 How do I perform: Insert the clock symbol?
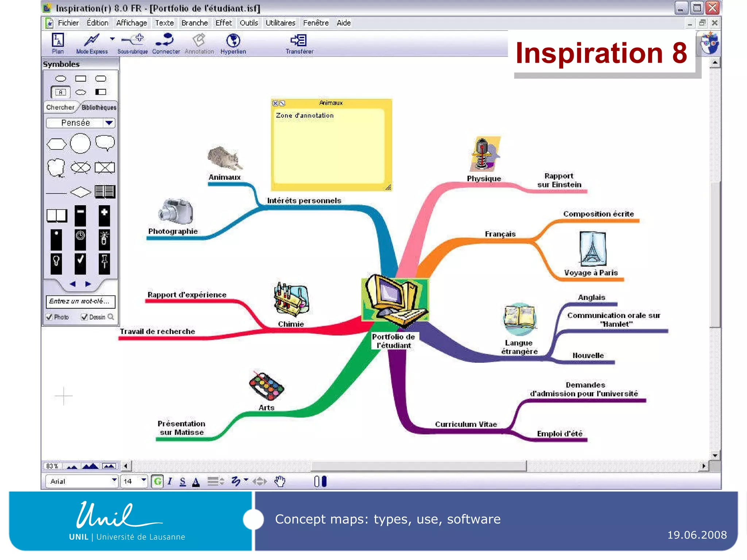pyautogui.click(x=80, y=240)
